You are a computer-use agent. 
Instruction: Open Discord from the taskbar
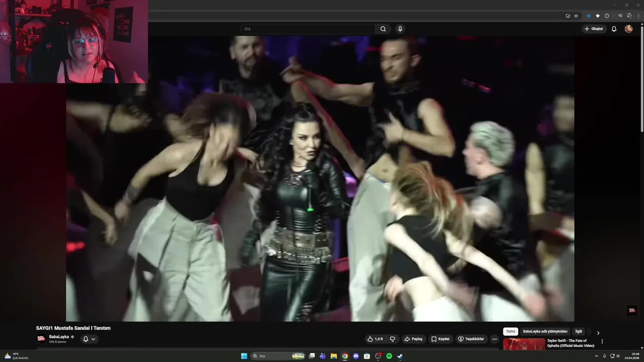pos(356,356)
